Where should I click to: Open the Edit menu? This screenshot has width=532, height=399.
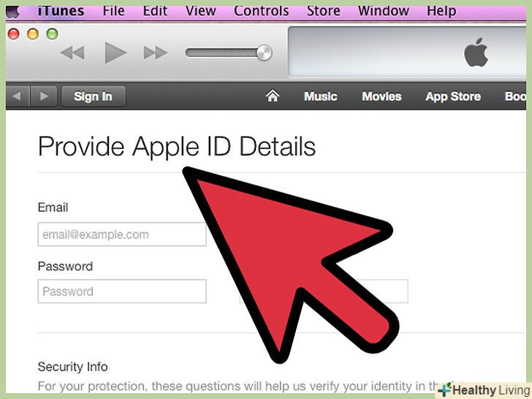point(155,11)
